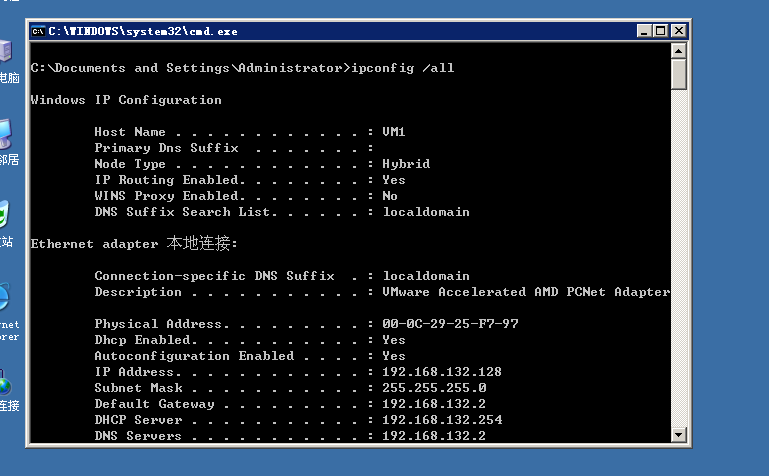Click the Host Name value VM1

point(394,132)
